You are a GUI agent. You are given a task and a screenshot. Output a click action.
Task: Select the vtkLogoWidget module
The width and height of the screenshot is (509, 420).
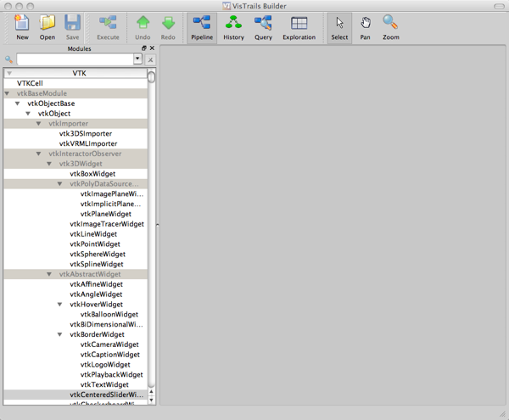105,365
